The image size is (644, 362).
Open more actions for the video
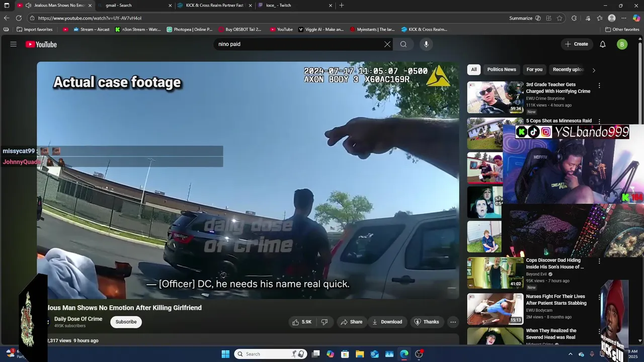pos(453,322)
